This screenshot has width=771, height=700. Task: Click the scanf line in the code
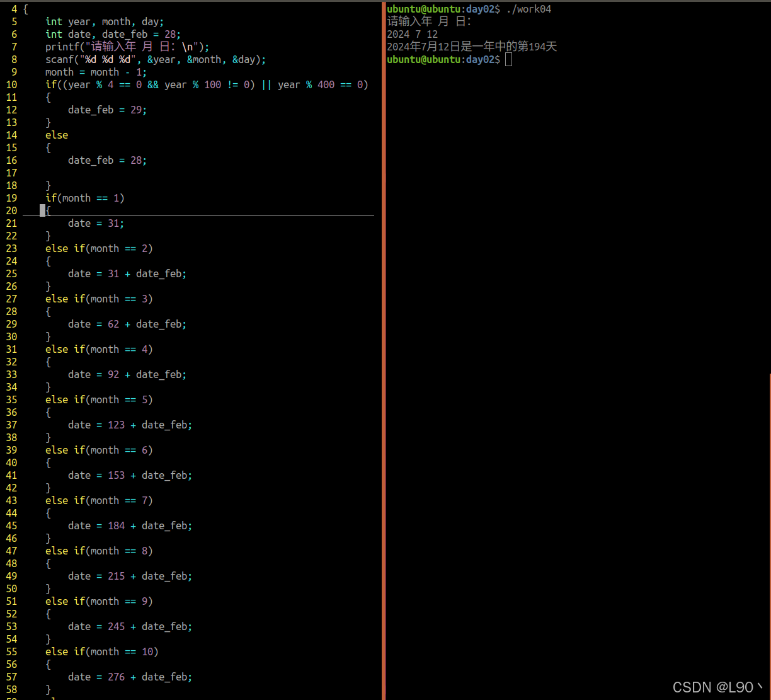[156, 59]
